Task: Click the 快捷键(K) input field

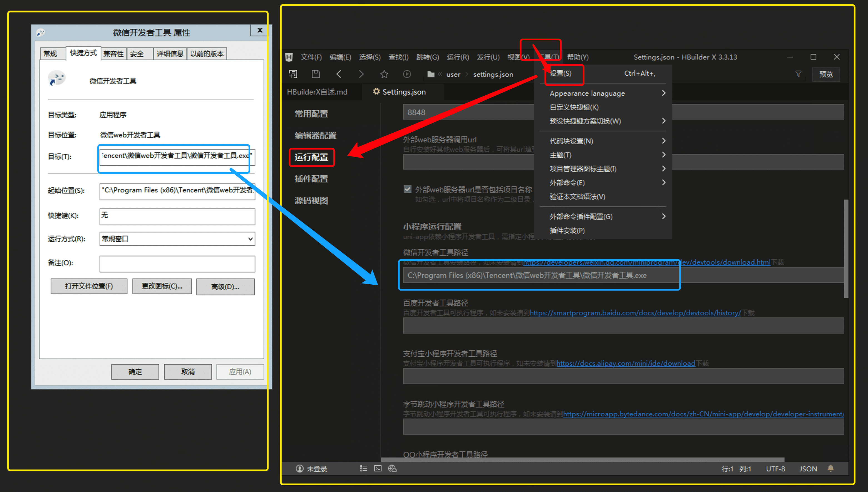Action: click(x=177, y=216)
